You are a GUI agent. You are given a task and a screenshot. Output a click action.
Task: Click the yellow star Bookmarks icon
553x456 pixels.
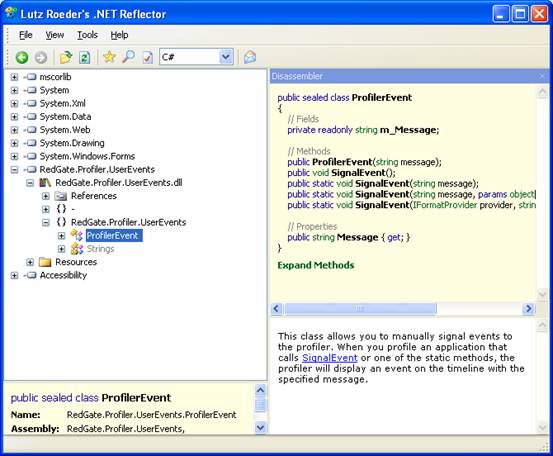coord(109,57)
